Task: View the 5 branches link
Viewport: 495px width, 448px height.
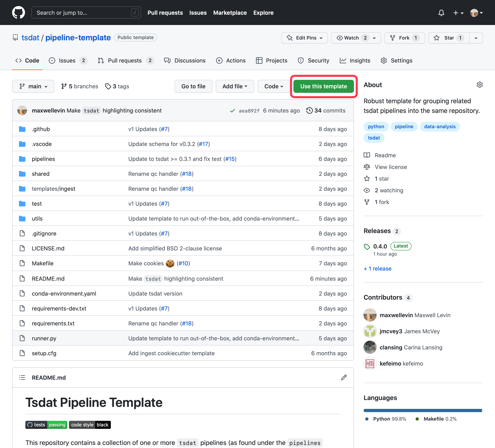Action: (x=80, y=86)
